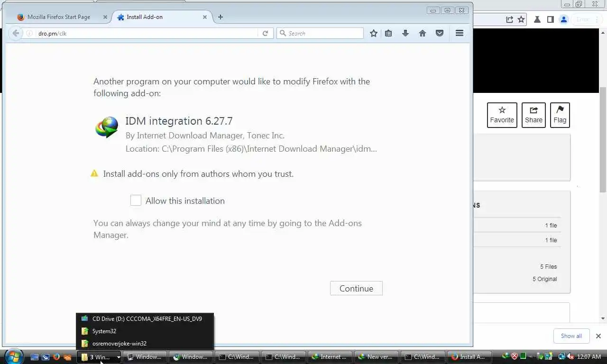The image size is (607, 364).
Task: Close the Mozilla Firefox Start Page tab
Action: coord(105,17)
